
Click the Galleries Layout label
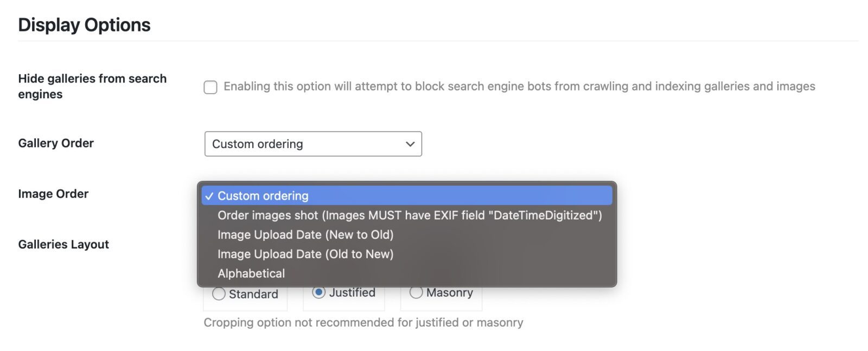[63, 244]
